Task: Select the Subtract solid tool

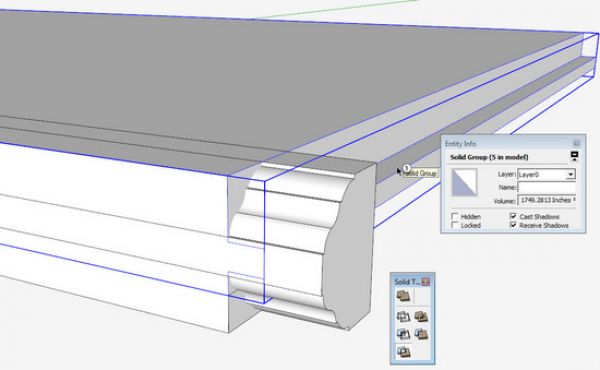Action: [x=403, y=334]
